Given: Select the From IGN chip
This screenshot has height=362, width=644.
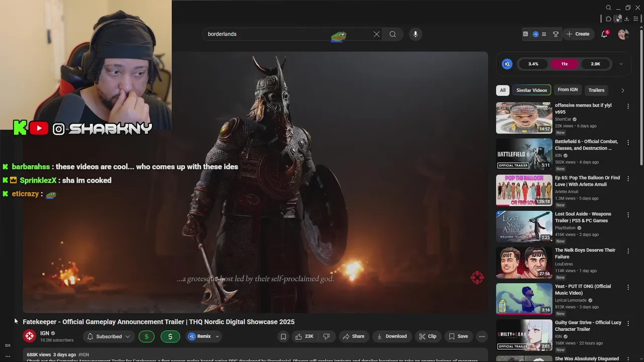Looking at the screenshot, I should [568, 90].
